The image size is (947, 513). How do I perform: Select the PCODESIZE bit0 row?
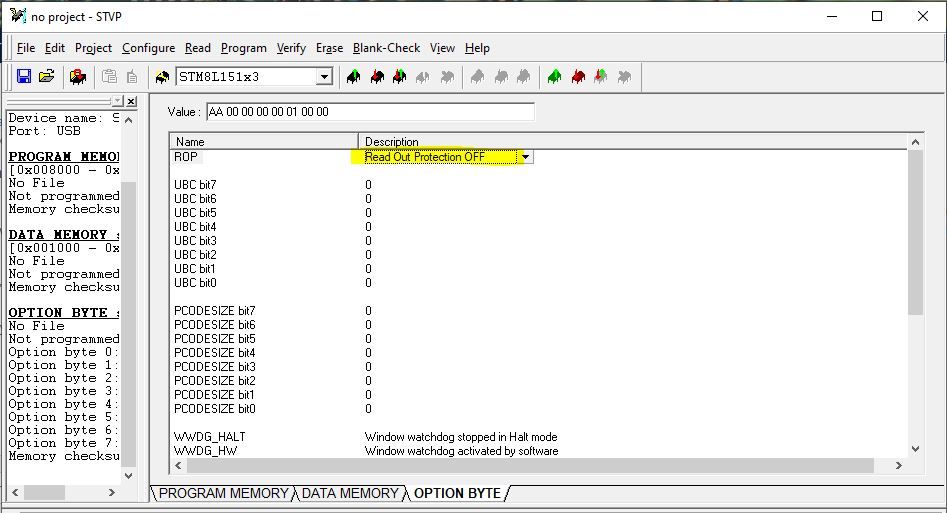(x=214, y=409)
